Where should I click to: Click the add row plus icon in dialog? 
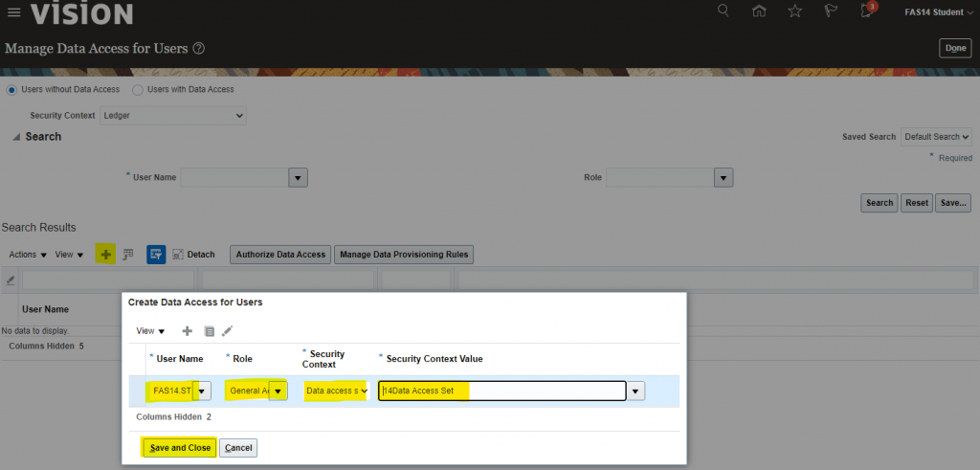pos(187,331)
